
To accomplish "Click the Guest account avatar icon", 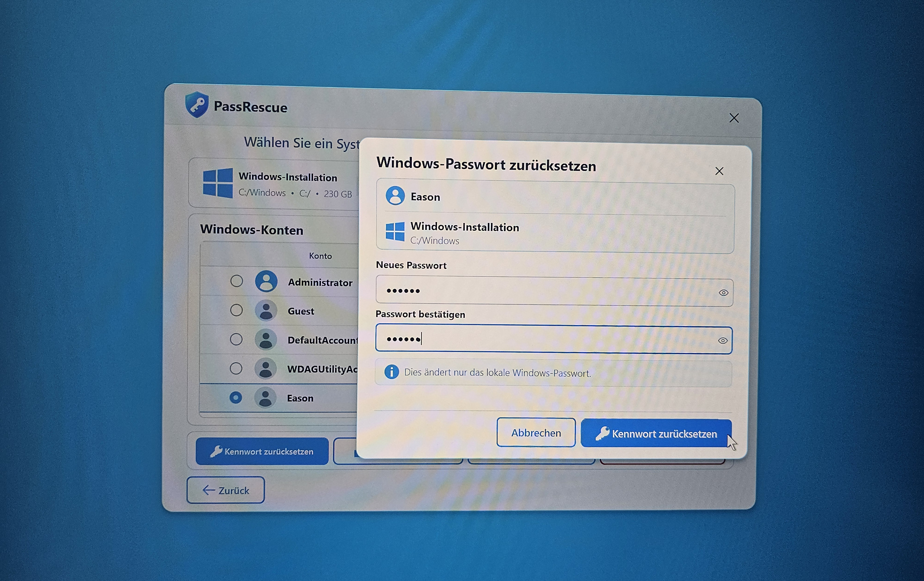I will point(266,310).
